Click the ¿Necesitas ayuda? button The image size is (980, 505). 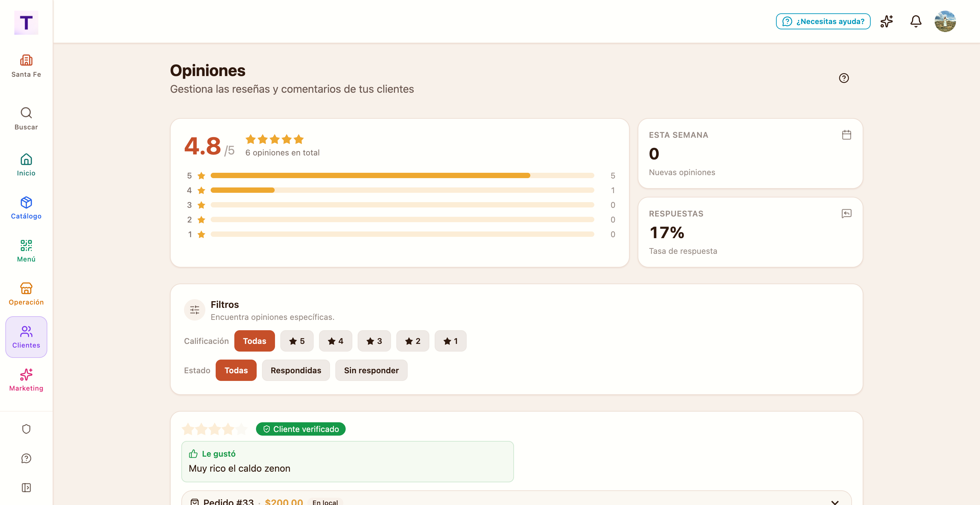point(823,21)
